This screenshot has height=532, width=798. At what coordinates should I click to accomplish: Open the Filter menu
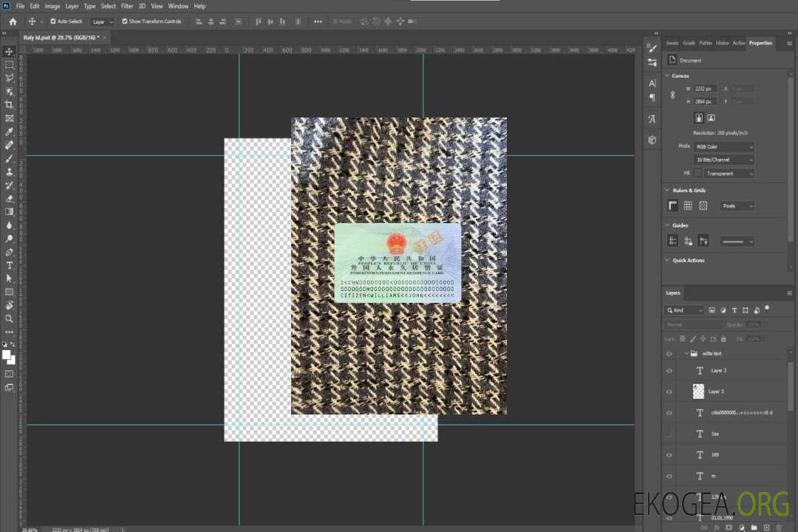point(127,6)
